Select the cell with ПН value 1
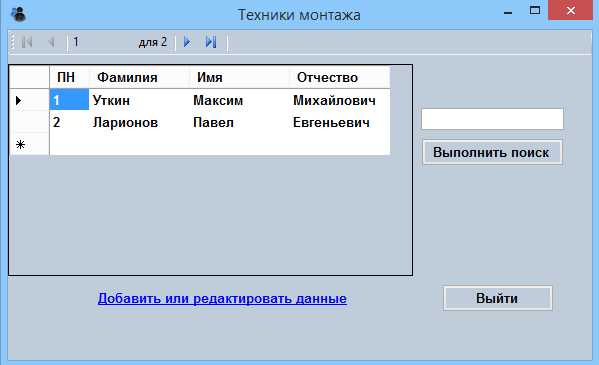 coord(70,100)
